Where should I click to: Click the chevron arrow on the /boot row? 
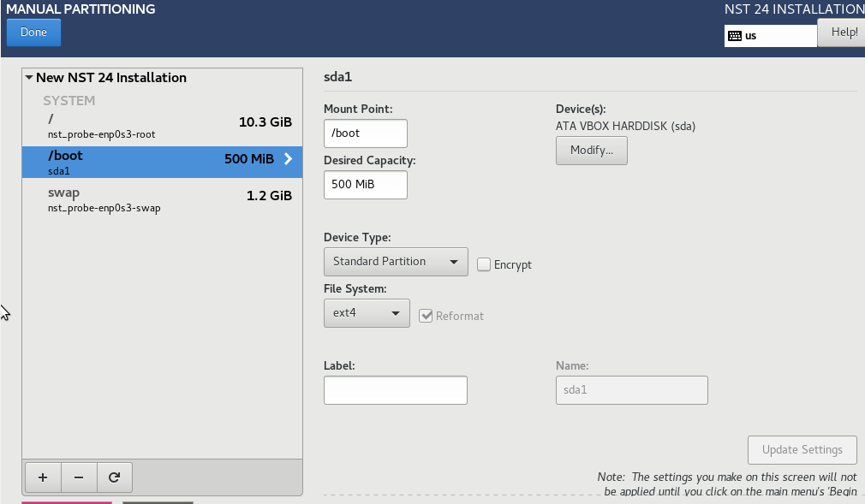coord(288,158)
